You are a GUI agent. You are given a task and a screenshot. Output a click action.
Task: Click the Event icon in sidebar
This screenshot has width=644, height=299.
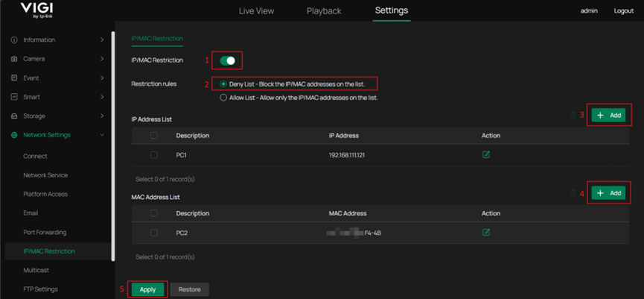click(x=14, y=78)
